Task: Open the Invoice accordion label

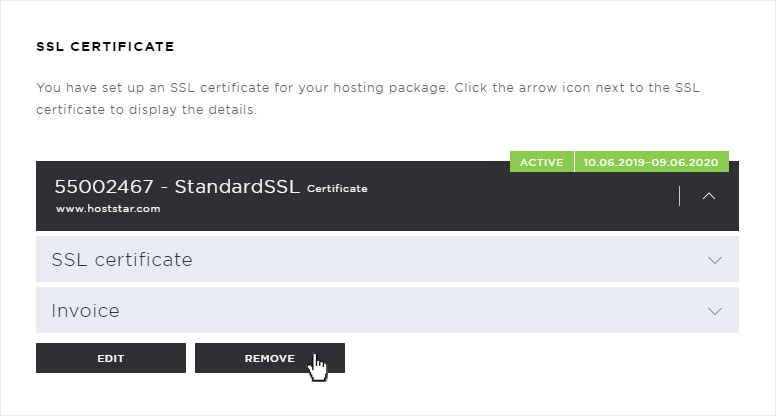Action: (85, 311)
